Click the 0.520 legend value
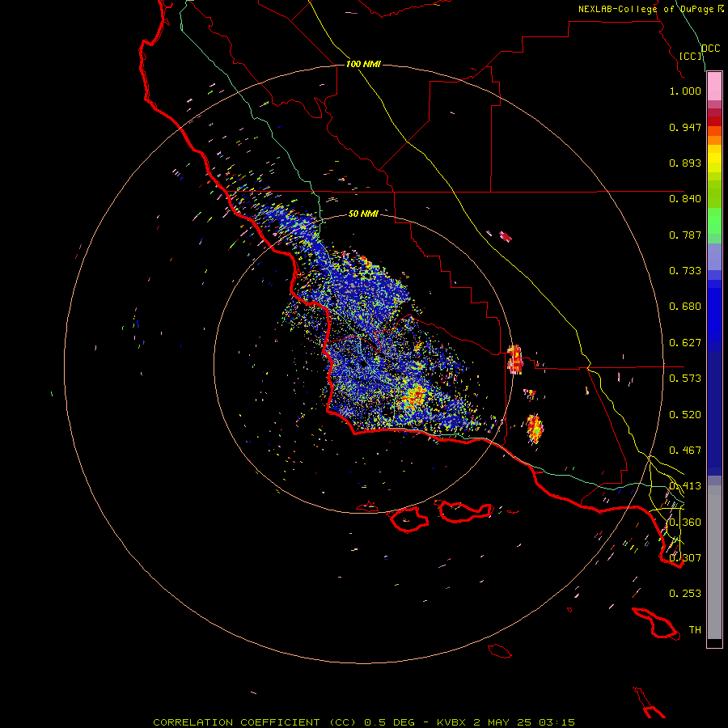The height and width of the screenshot is (728, 728). 685,415
